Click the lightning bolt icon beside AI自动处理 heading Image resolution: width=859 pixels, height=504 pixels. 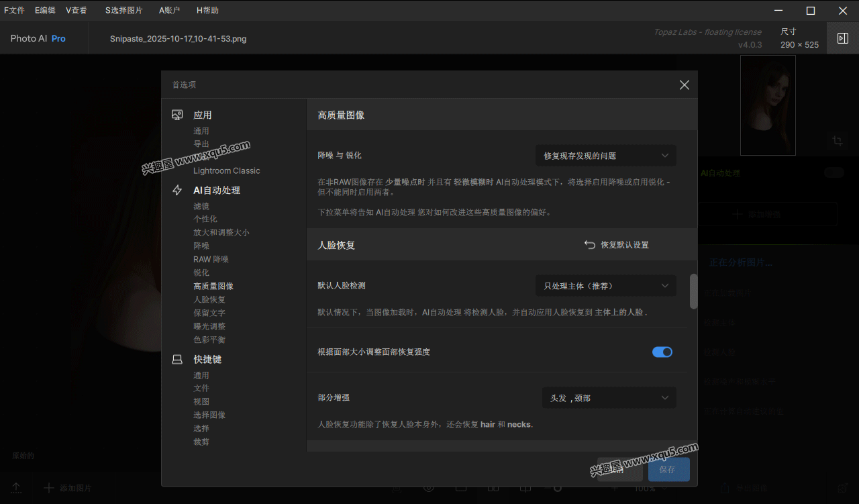click(177, 191)
